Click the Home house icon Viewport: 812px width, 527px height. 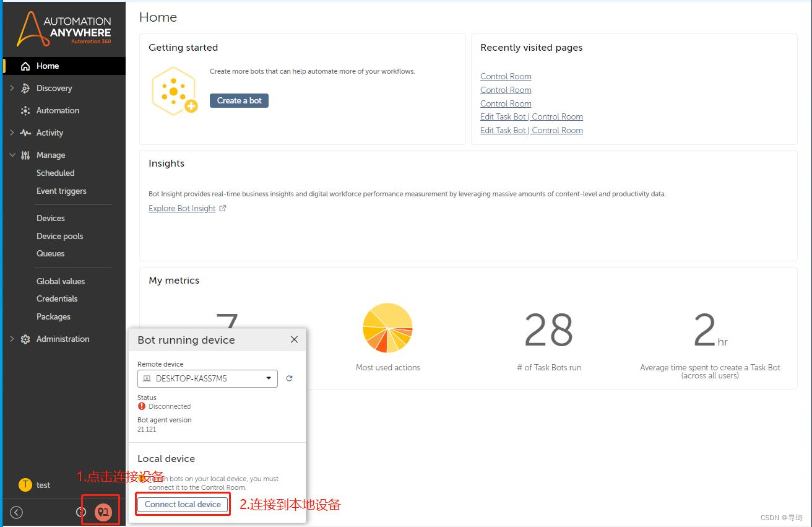(25, 66)
